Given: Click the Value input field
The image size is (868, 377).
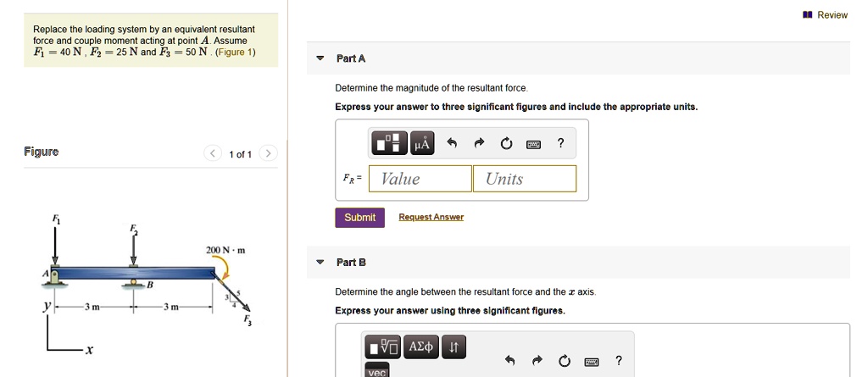Looking at the screenshot, I should (425, 179).
